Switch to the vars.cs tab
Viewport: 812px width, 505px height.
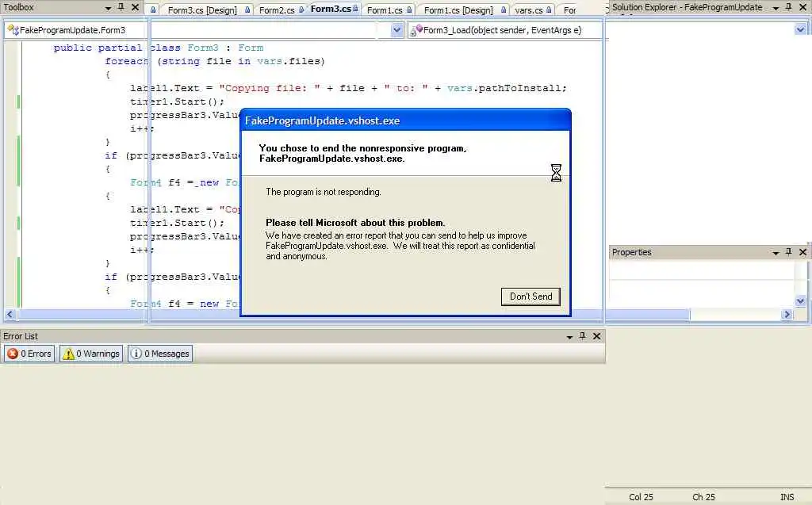tap(529, 10)
